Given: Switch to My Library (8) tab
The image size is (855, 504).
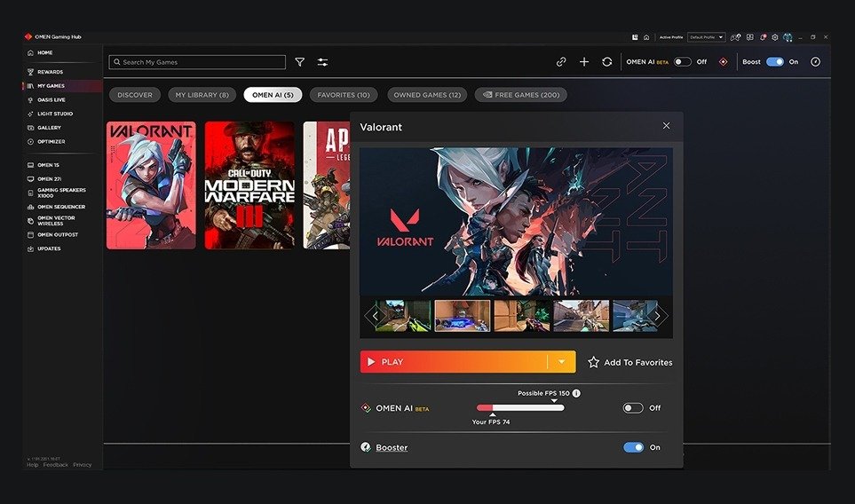Looking at the screenshot, I should coord(202,95).
